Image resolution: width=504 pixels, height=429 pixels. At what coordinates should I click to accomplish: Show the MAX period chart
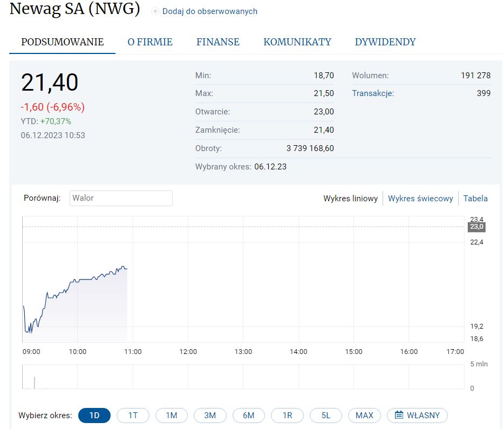tap(364, 416)
